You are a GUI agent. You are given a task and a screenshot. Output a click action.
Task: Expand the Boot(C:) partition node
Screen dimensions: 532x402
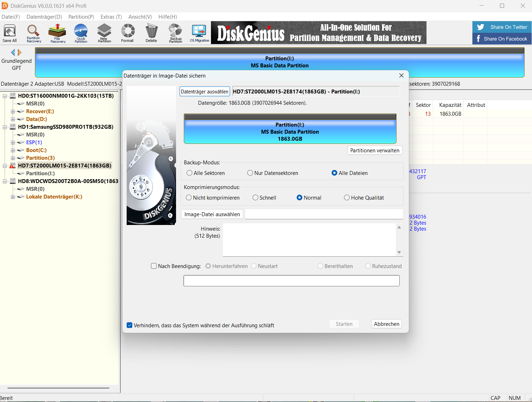(x=13, y=150)
